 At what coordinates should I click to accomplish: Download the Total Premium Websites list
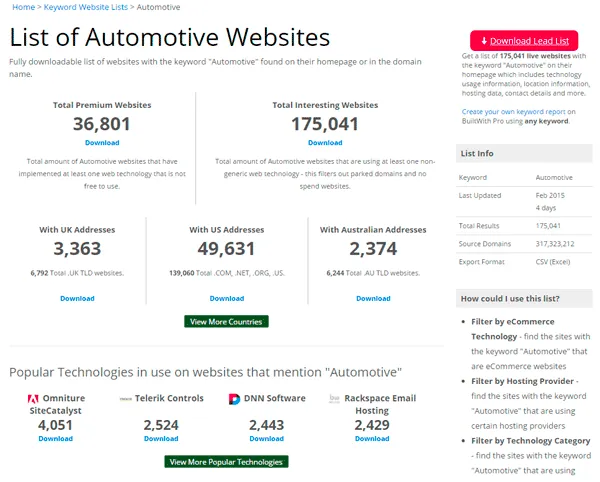pos(102,143)
